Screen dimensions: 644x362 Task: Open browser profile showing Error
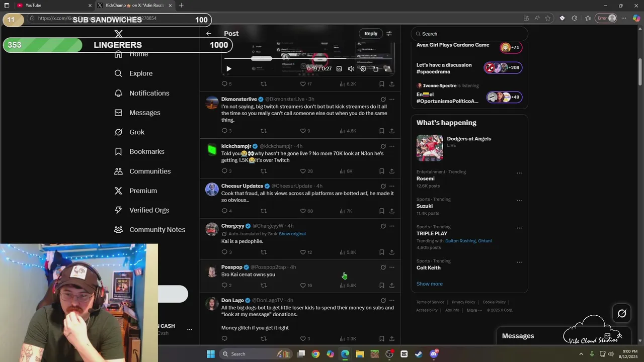(x=606, y=18)
